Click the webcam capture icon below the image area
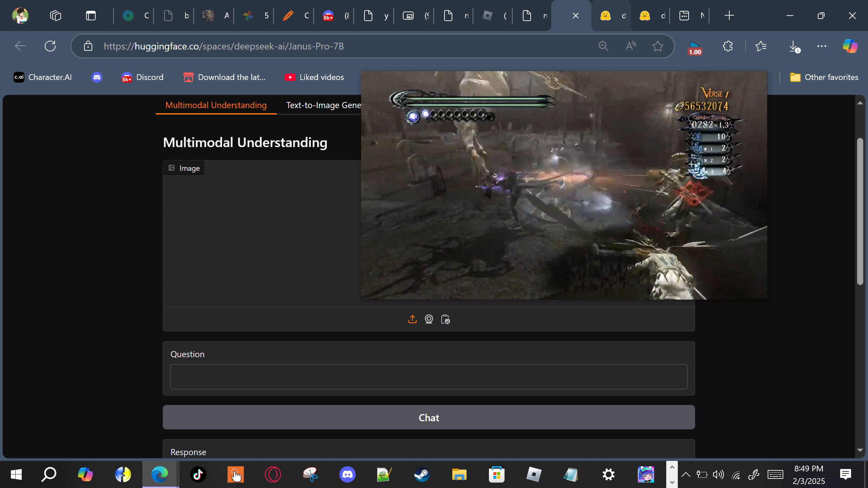Image resolution: width=868 pixels, height=488 pixels. tap(429, 319)
